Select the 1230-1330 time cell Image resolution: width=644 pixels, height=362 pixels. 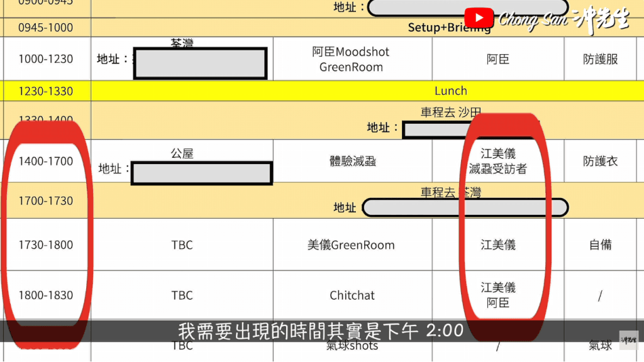[45, 90]
